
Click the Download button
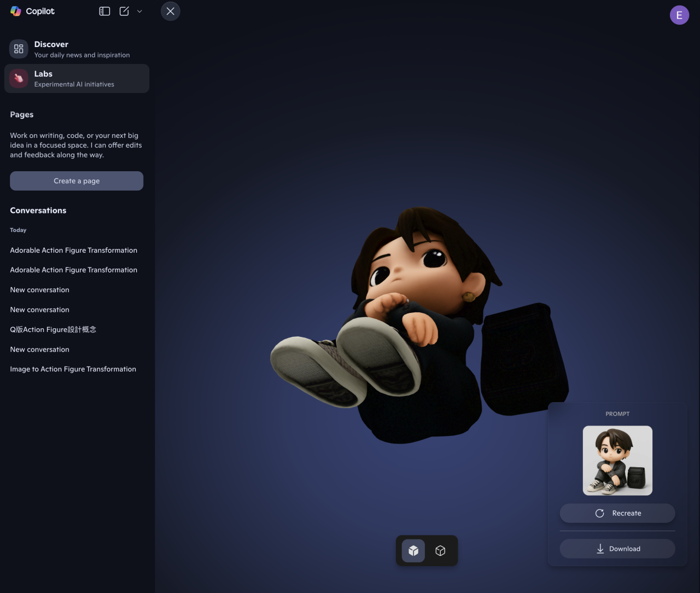click(617, 549)
